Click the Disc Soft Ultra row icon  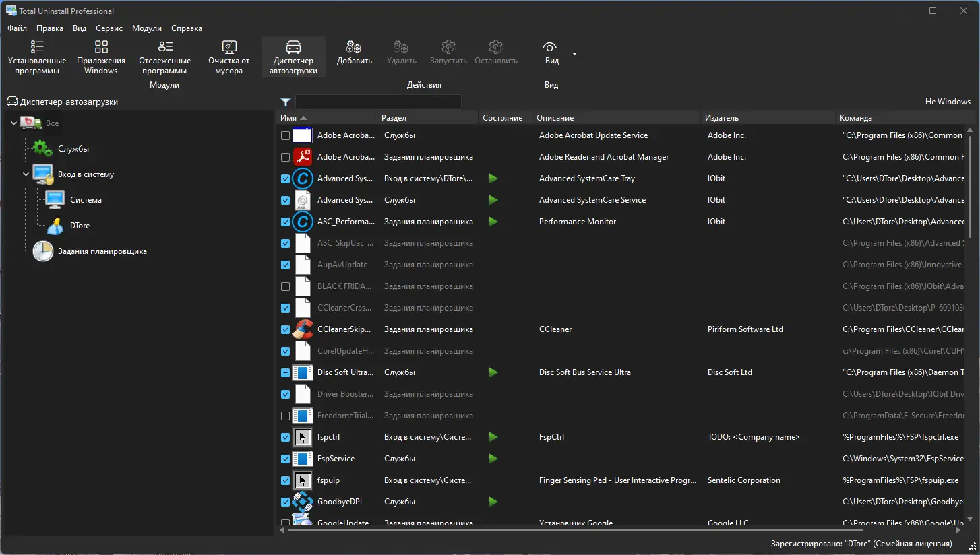coord(303,372)
